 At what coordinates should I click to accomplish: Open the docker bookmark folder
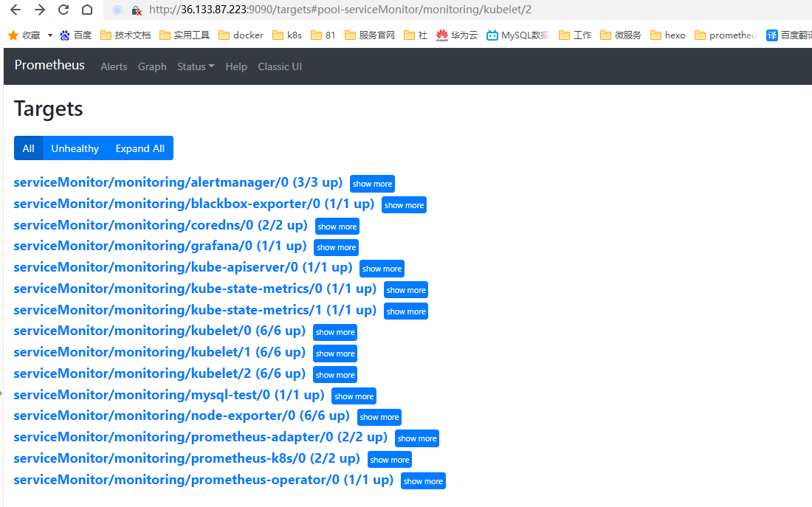tap(241, 35)
